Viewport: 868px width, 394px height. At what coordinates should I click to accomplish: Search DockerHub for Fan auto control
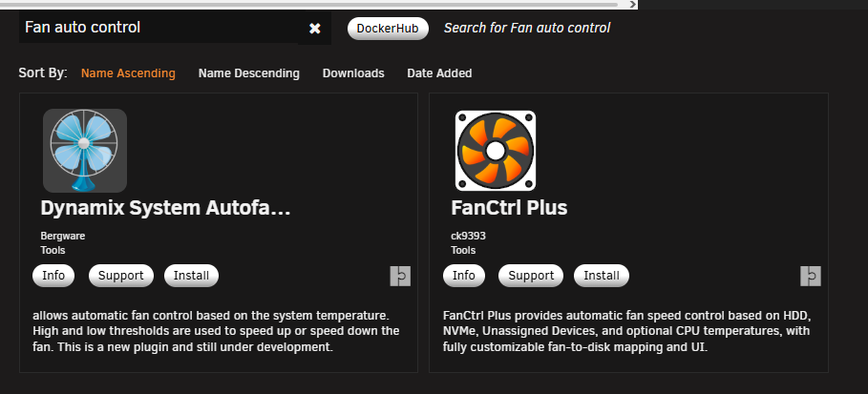click(x=388, y=29)
